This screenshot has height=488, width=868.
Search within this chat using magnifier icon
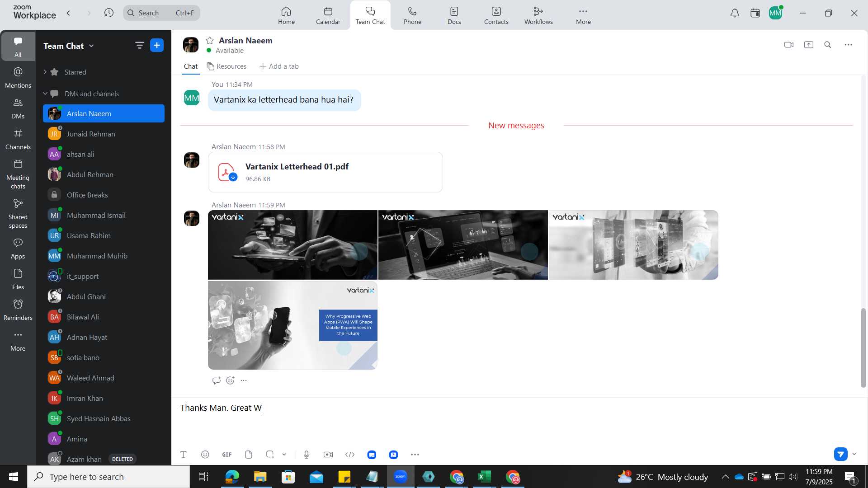click(x=828, y=45)
